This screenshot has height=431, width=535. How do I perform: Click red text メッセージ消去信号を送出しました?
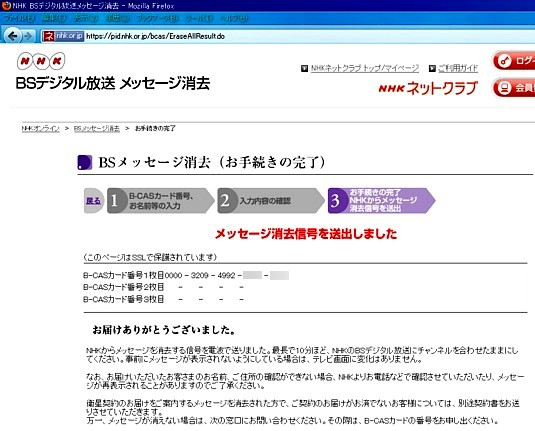(x=306, y=234)
